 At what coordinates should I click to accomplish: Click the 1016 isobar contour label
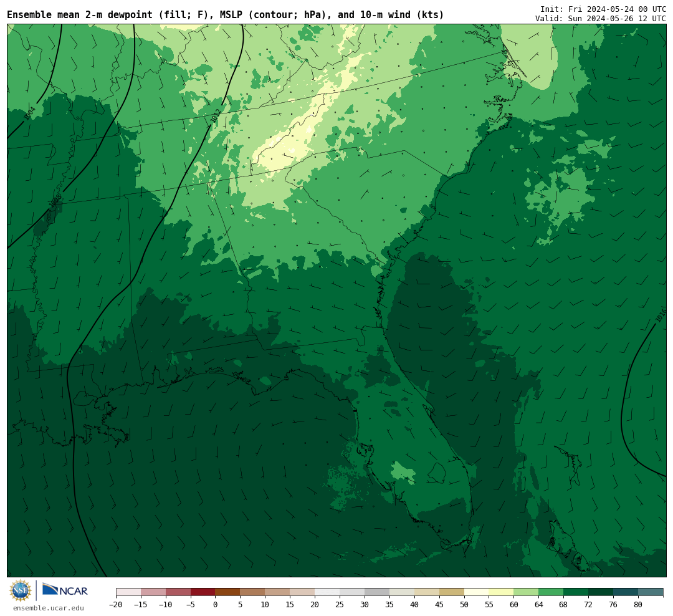[661, 315]
